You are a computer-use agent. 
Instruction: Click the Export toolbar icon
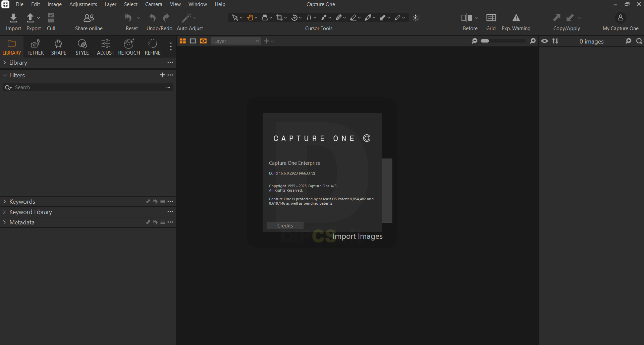coord(30,18)
